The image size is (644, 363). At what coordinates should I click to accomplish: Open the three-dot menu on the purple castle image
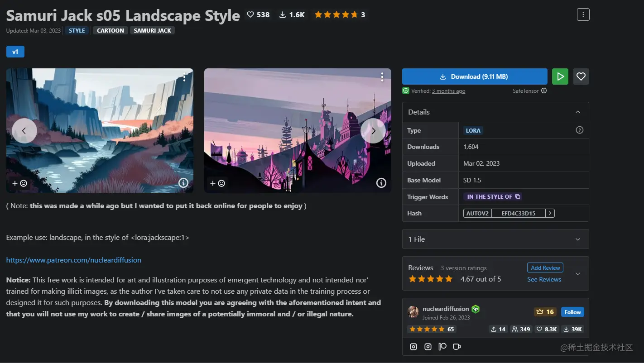382,77
